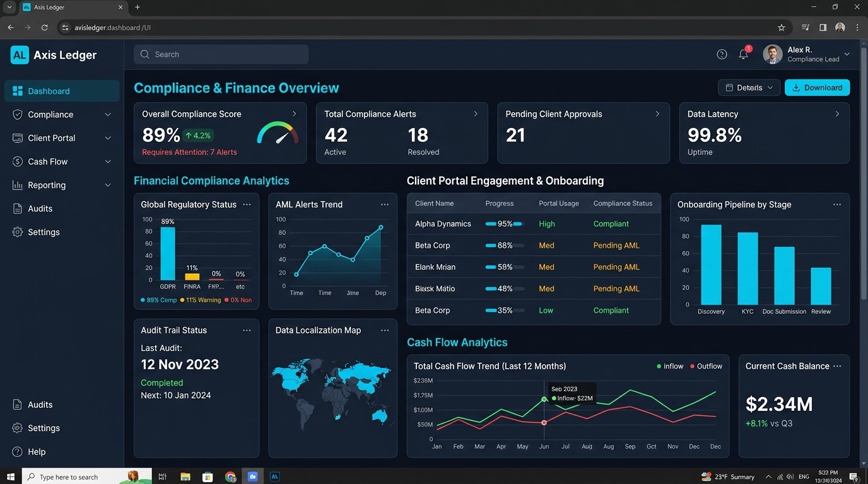This screenshot has height=484, width=868.
Task: Open Overall Compliance Score card arrow
Action: 294,114
